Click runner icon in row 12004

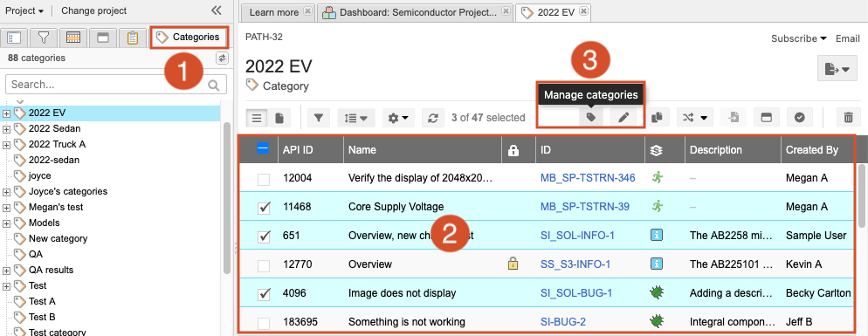coord(657,178)
